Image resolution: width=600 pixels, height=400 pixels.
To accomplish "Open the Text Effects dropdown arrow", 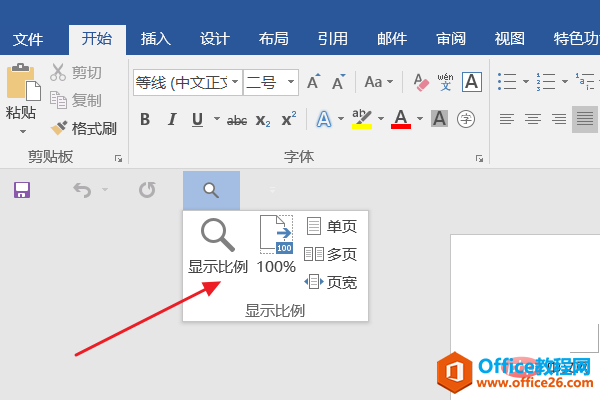I will pyautogui.click(x=341, y=119).
